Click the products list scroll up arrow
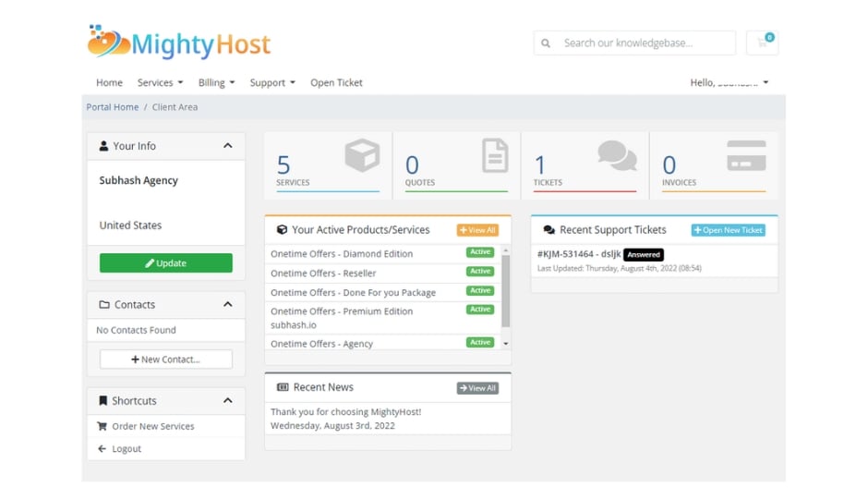This screenshot has height=499, width=868. [x=506, y=250]
